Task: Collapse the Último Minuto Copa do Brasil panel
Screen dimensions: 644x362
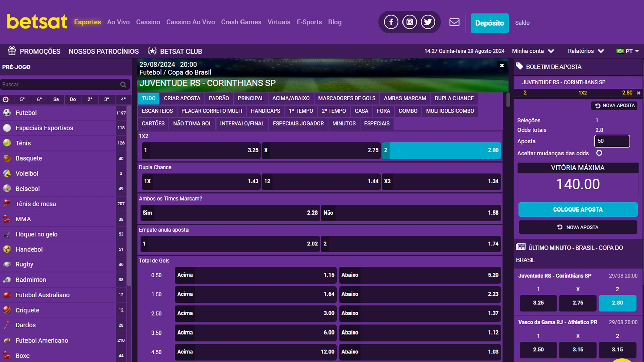Action: pyautogui.click(x=578, y=254)
